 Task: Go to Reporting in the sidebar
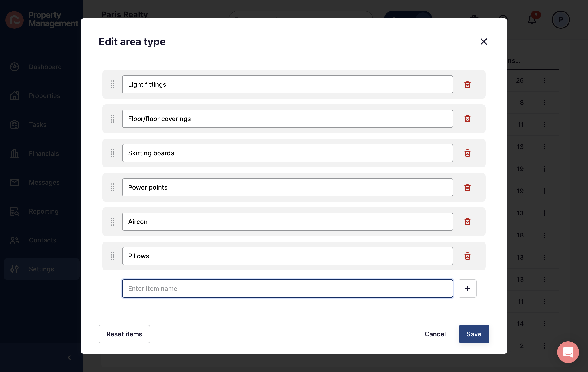click(42, 211)
